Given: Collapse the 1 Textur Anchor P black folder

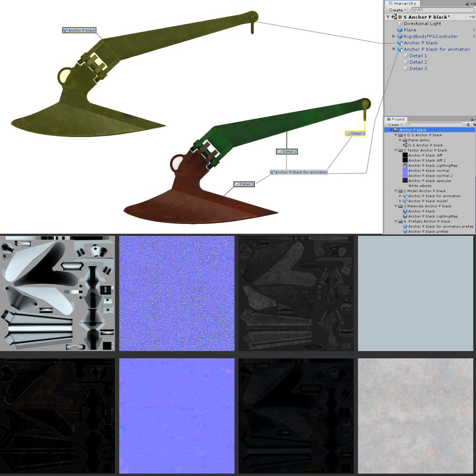Looking at the screenshot, I should 396,150.
